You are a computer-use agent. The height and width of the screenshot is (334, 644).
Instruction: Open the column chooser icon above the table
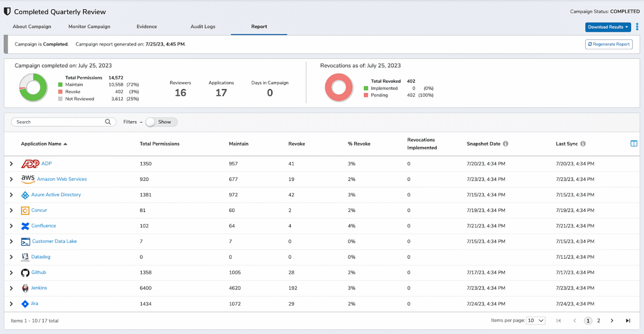pos(634,143)
